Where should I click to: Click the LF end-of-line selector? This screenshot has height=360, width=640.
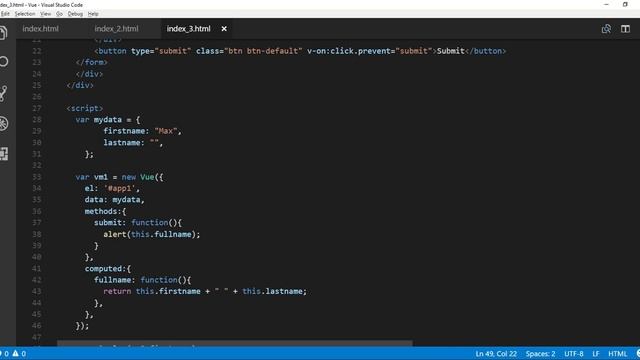(x=596, y=354)
